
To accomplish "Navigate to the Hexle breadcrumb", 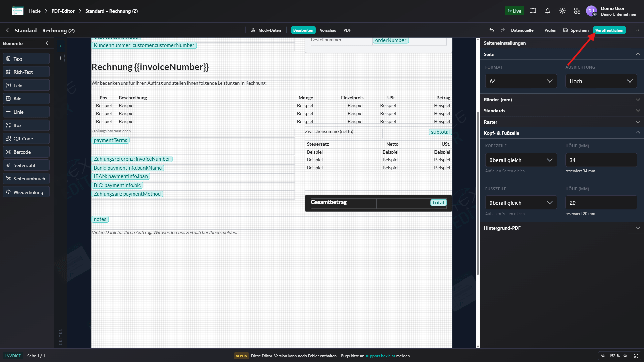I will click(x=35, y=11).
